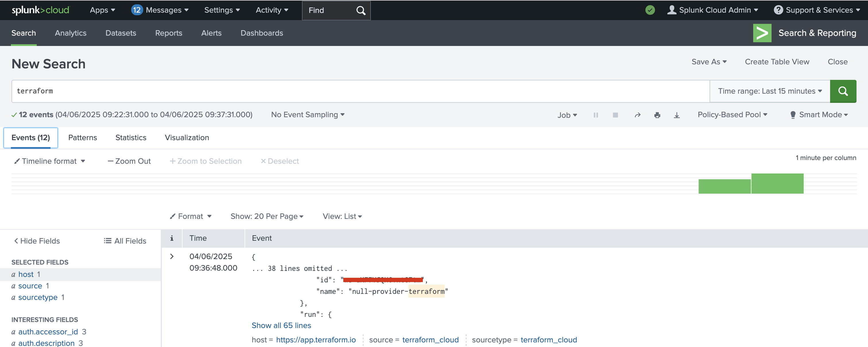Click the share job arrow icon
Screen dimensions: 868x347
click(637, 115)
